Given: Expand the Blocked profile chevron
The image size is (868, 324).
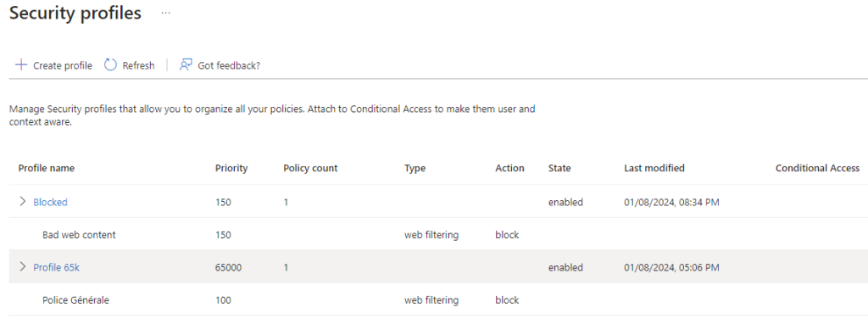Looking at the screenshot, I should coord(23,202).
